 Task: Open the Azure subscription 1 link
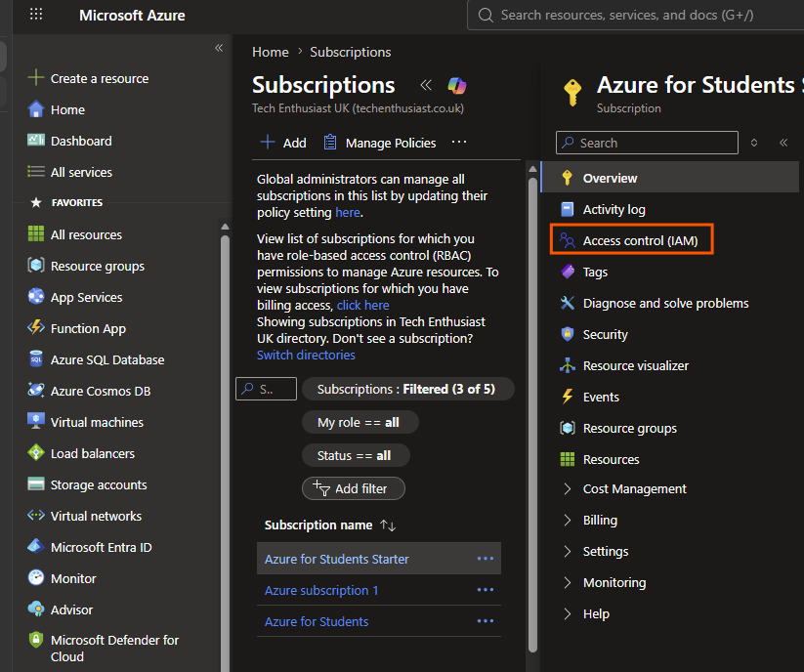click(x=321, y=590)
